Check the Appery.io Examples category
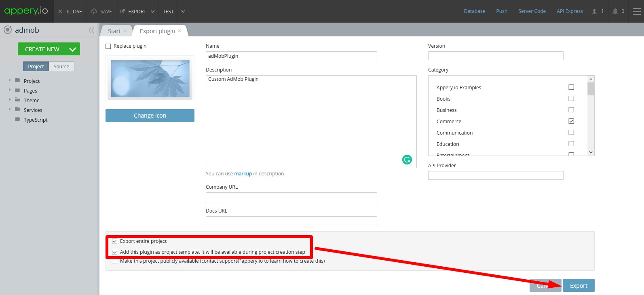This screenshot has width=644, height=295. [x=571, y=87]
